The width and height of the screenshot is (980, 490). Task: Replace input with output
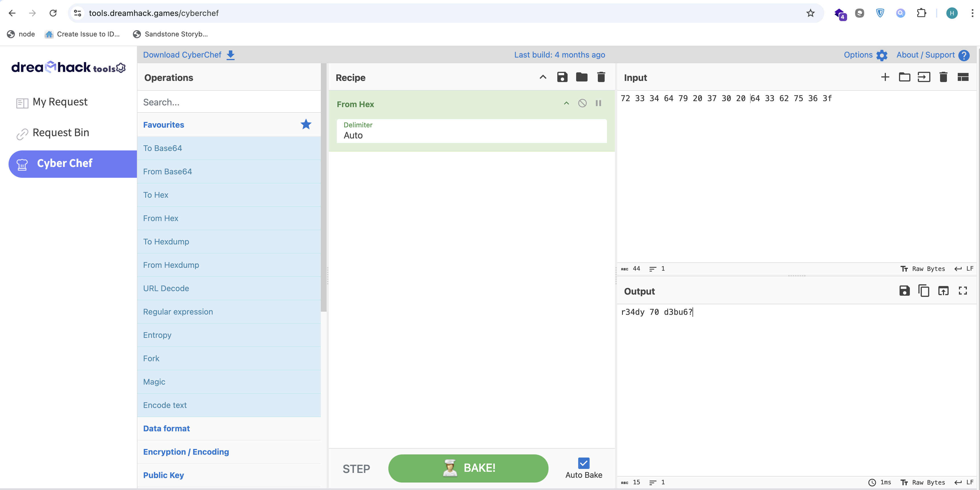[x=943, y=291]
